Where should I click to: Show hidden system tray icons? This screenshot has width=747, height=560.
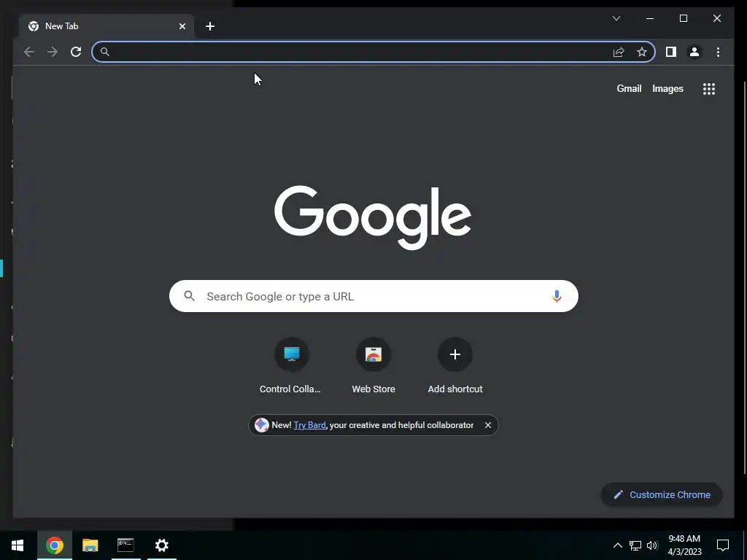click(617, 545)
